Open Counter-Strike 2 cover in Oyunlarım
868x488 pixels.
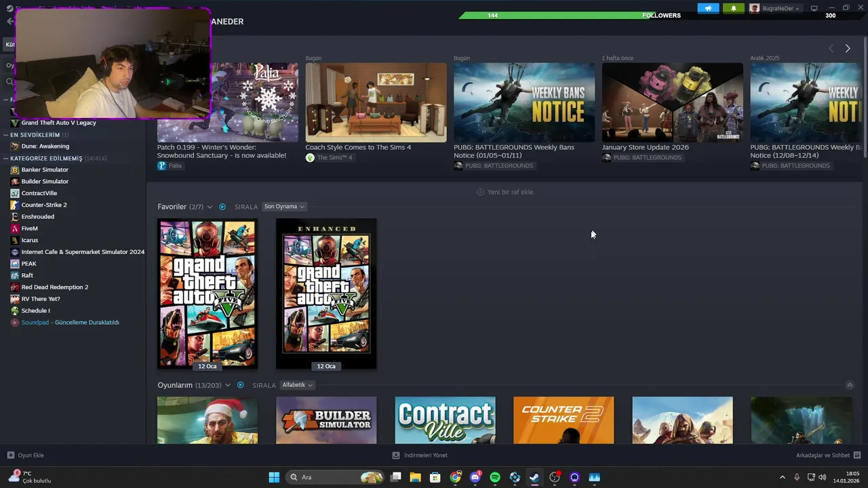(564, 420)
